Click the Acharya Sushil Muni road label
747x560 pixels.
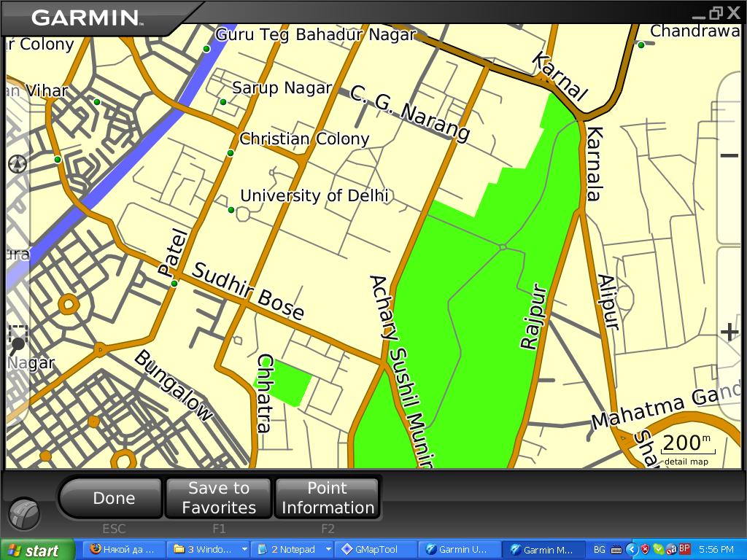[403, 371]
